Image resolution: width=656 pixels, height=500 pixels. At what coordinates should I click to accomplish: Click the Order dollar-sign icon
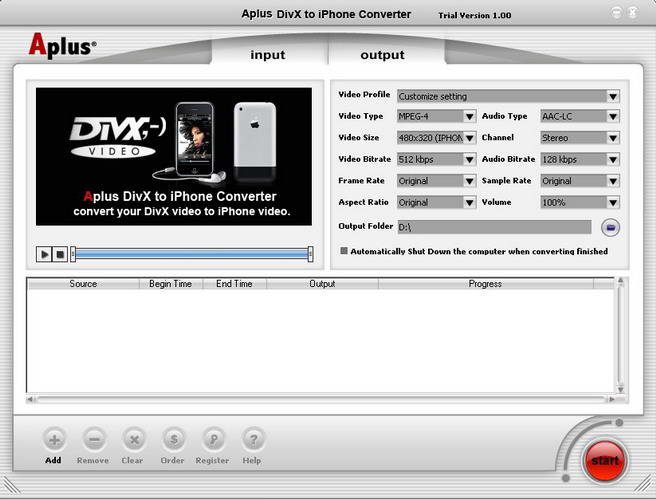[x=174, y=439]
